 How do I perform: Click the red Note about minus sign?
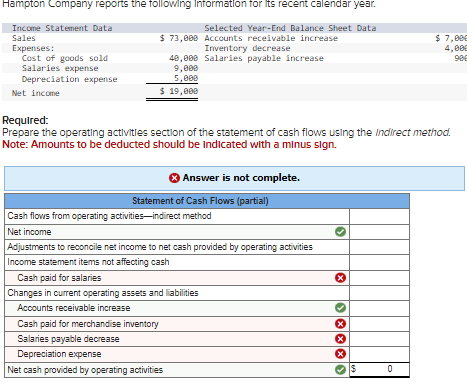[x=169, y=144]
